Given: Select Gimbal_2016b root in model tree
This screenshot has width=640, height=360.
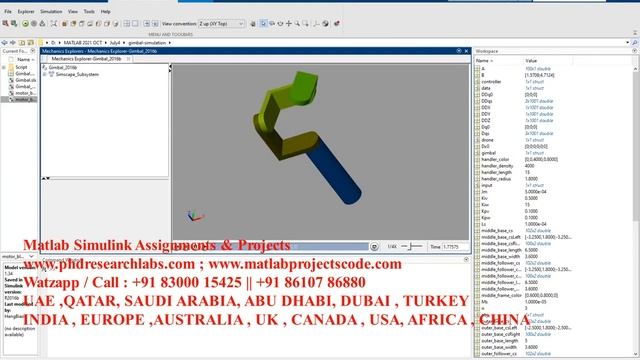Looking at the screenshot, I should pos(62,67).
